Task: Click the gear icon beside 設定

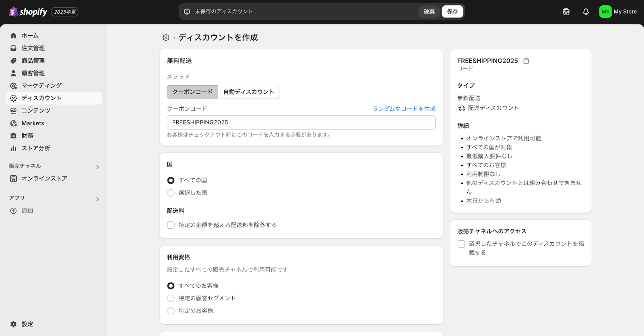Action: click(13, 324)
